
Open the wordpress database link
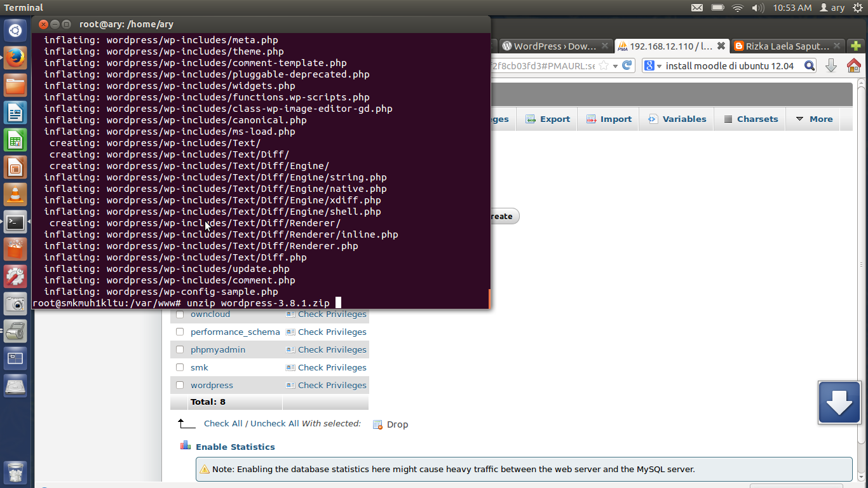212,385
